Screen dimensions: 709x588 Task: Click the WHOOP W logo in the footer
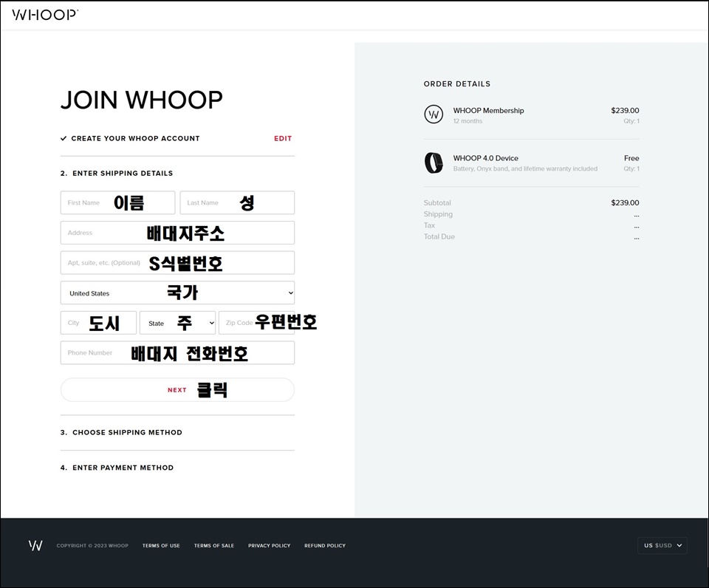click(x=35, y=545)
